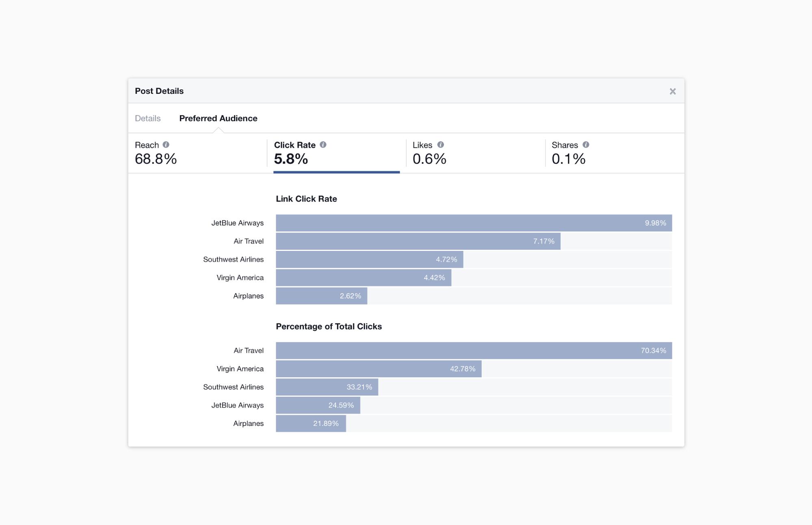Click the Air Travel 7.17% bar
The image size is (812, 525).
[x=418, y=241]
